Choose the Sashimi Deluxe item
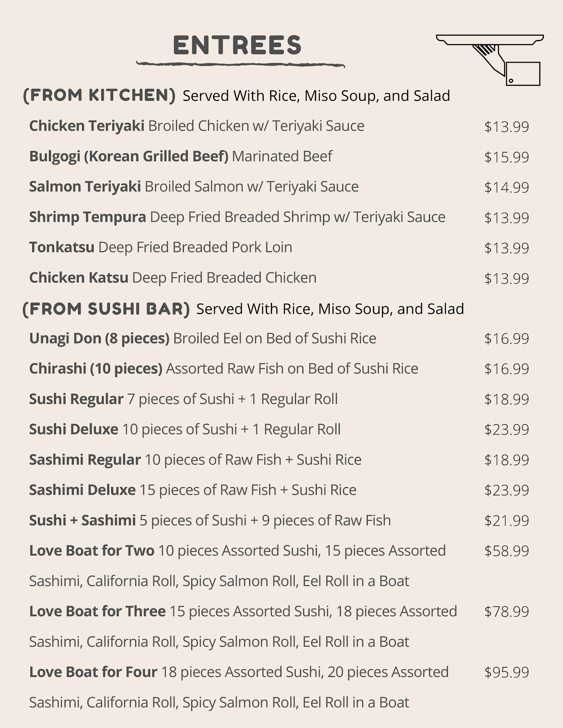 click(x=82, y=490)
